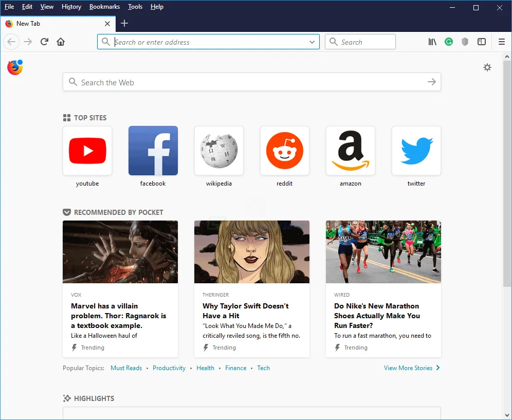
Task: Toggle the sidebar with the sidebars icon
Action: pyautogui.click(x=482, y=42)
